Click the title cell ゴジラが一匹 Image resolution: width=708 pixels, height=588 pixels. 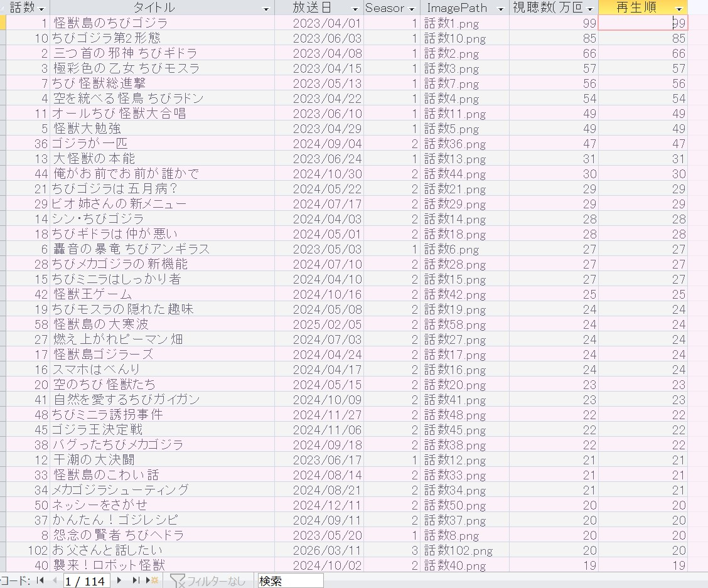pyautogui.click(x=162, y=144)
